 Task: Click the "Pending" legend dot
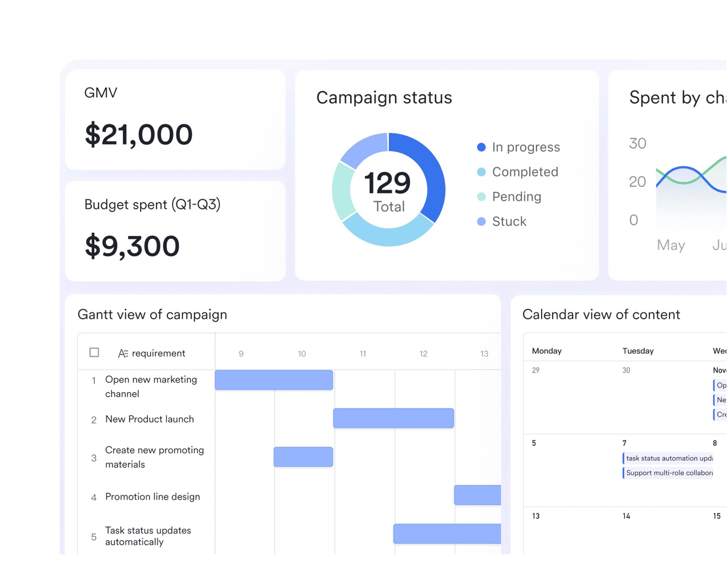[x=481, y=197]
